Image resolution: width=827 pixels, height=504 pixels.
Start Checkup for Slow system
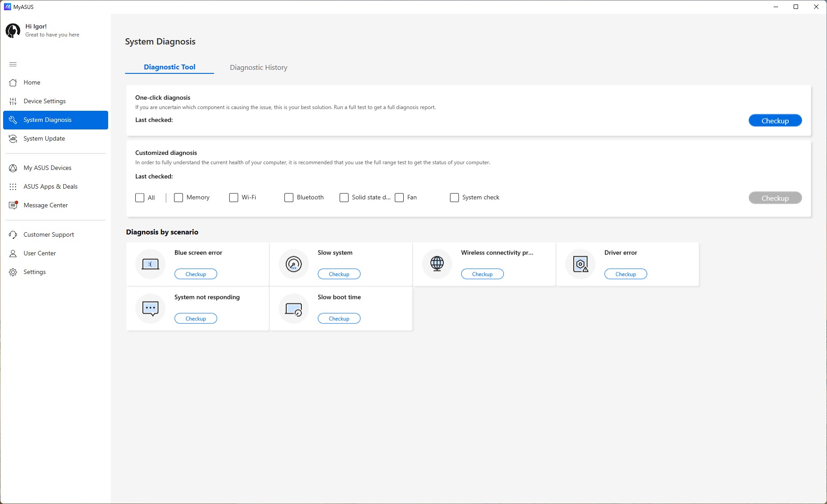pyautogui.click(x=339, y=274)
